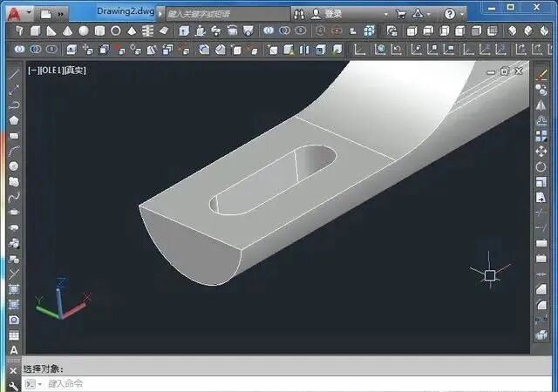Switch to the SW Isometric view icon
558x392 pixels.
[512, 31]
